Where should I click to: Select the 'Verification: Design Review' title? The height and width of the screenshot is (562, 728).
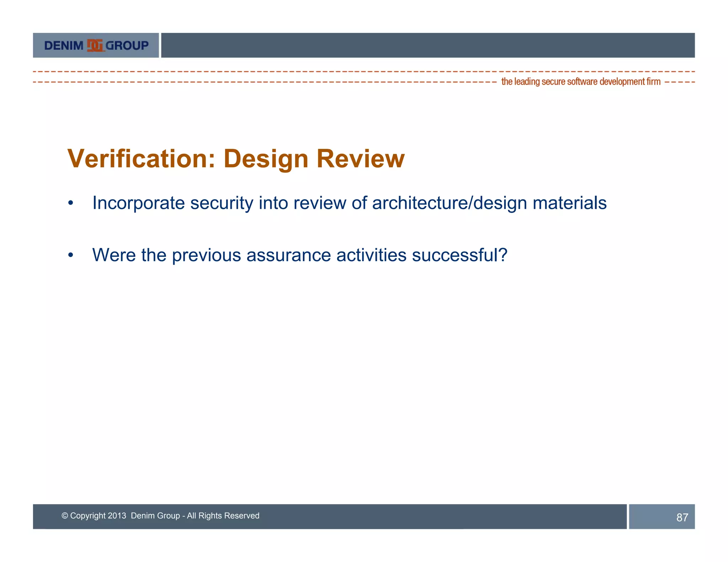[236, 158]
